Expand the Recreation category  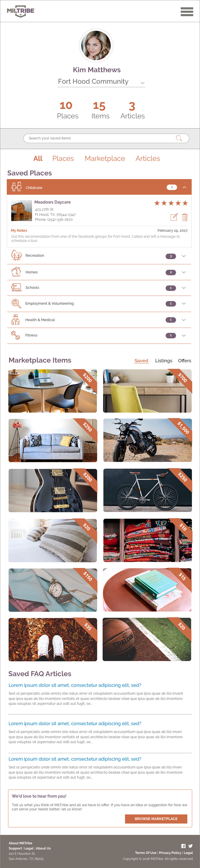point(99,256)
